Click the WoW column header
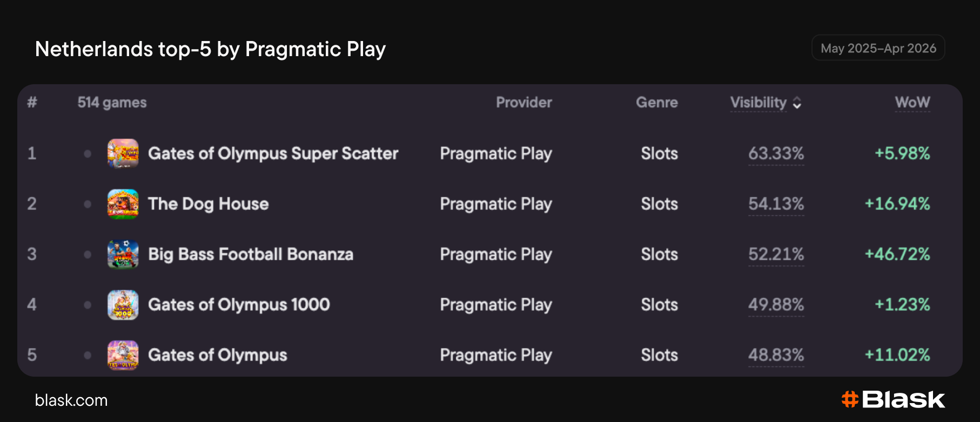 [x=912, y=103]
